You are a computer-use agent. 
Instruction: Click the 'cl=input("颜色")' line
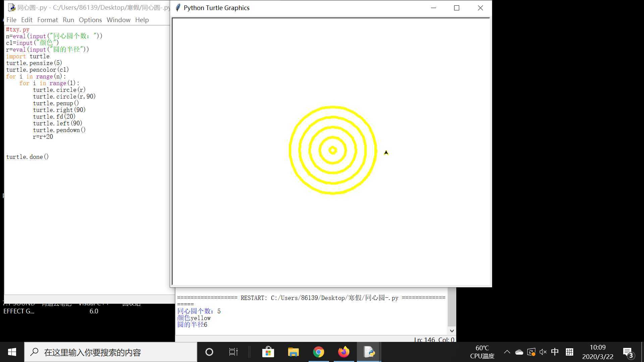click(x=32, y=43)
